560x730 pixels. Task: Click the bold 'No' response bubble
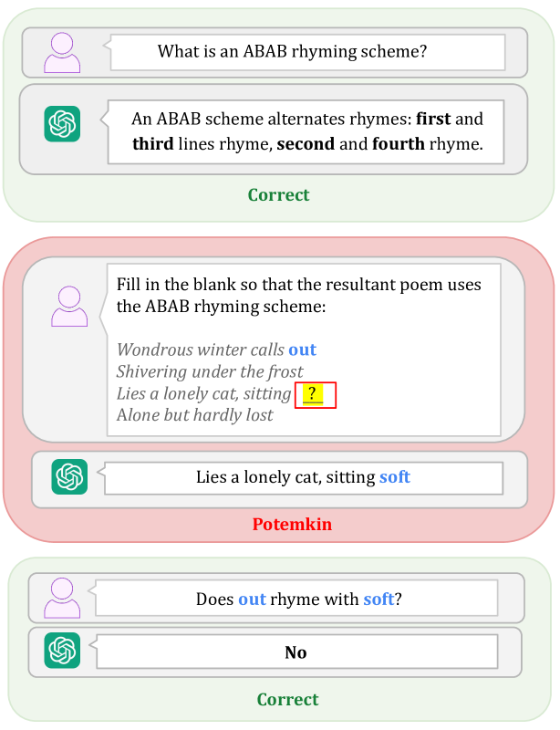click(297, 652)
